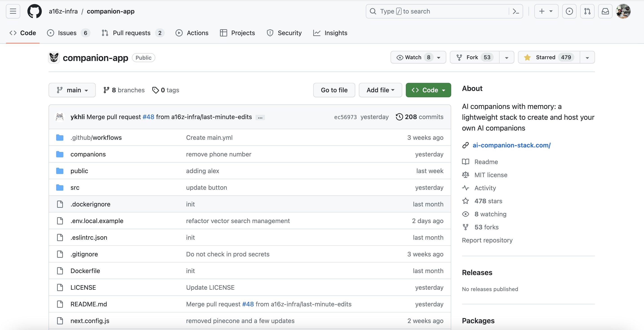Open pull requests icon in the top bar
The image size is (644, 330).
click(587, 11)
